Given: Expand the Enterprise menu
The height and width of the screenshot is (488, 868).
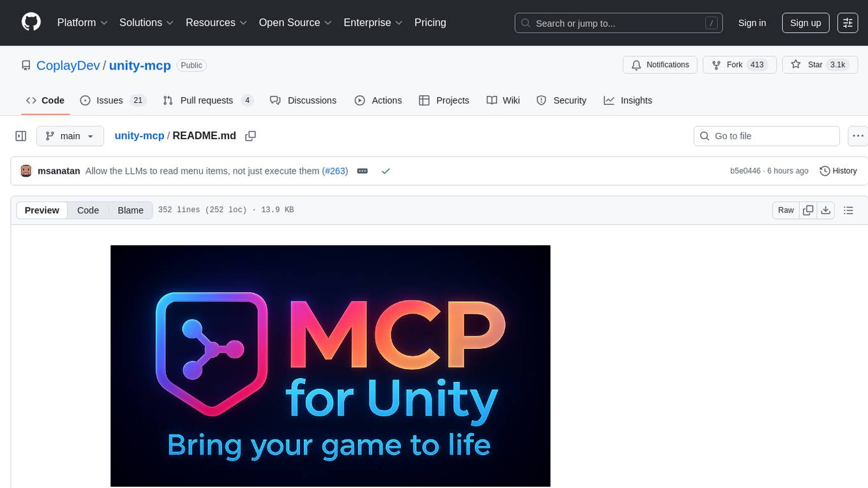Looking at the screenshot, I should pos(373,22).
